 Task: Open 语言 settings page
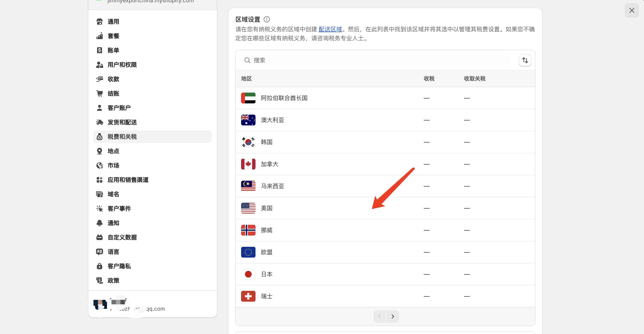[x=153, y=252]
